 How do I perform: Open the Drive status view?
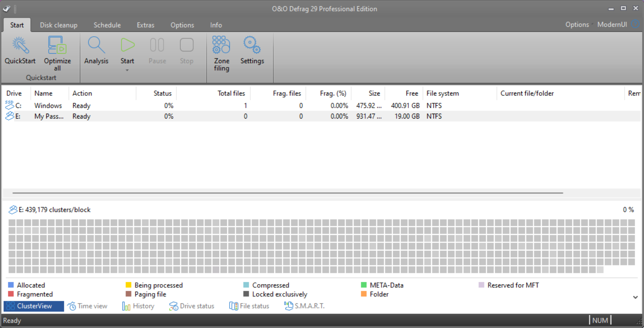pyautogui.click(x=192, y=306)
